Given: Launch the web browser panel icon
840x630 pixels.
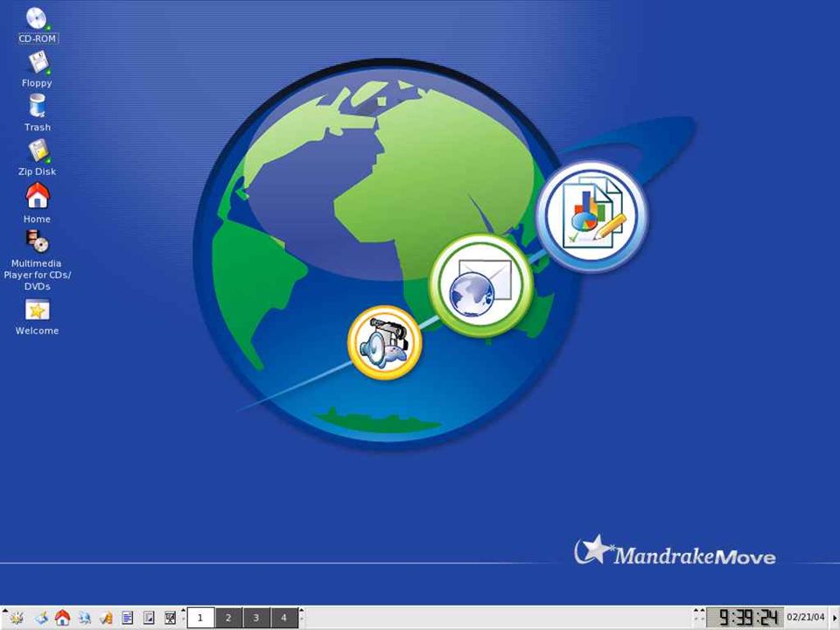Looking at the screenshot, I should (84, 619).
